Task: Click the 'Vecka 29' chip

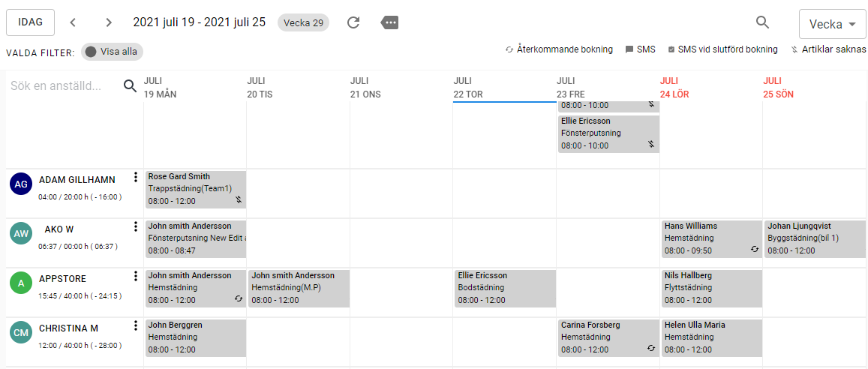Action: 303,22
